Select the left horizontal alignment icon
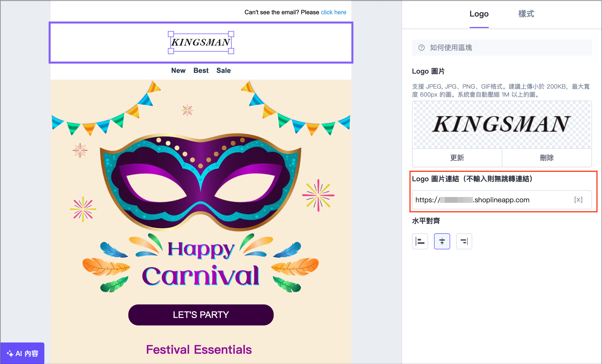The width and height of the screenshot is (602, 364). click(420, 241)
